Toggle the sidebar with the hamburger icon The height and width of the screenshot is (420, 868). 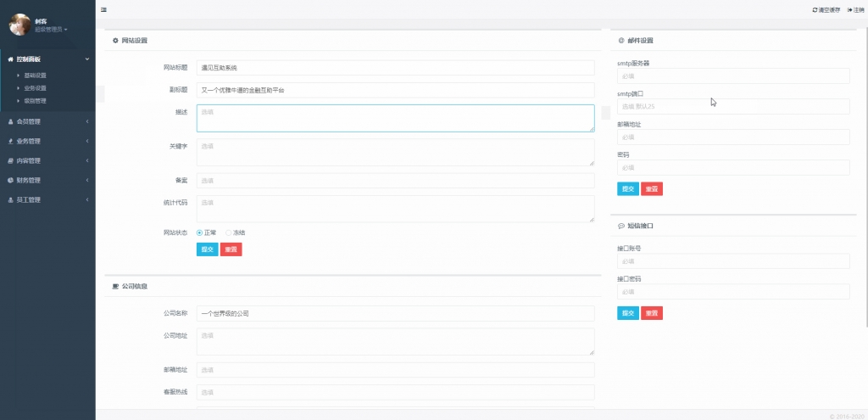pos(103,9)
